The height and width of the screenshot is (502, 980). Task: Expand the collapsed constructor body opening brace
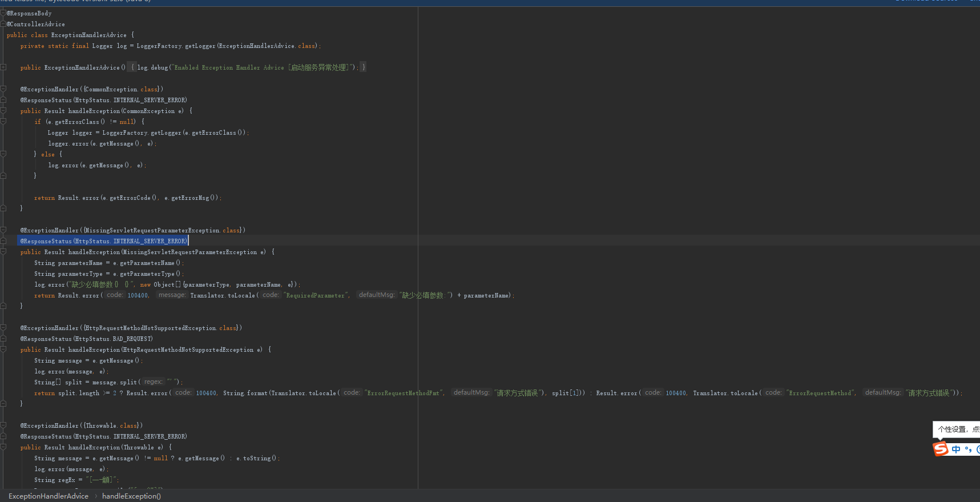tap(132, 67)
